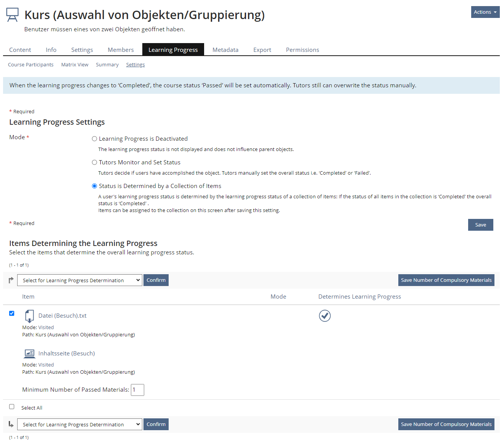
Task: Uncheck the Datei (Besuch).txt item checkbox
Action: 12,313
